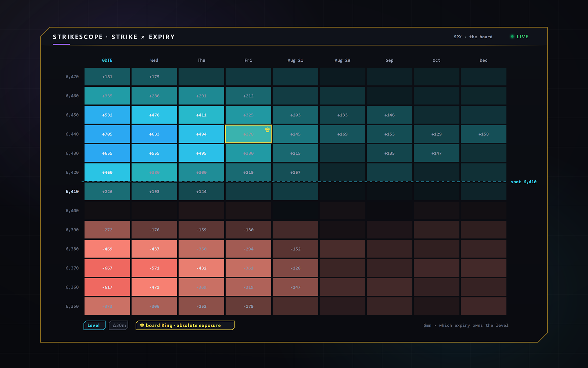Click the +495 heatmap cell

click(x=201, y=153)
